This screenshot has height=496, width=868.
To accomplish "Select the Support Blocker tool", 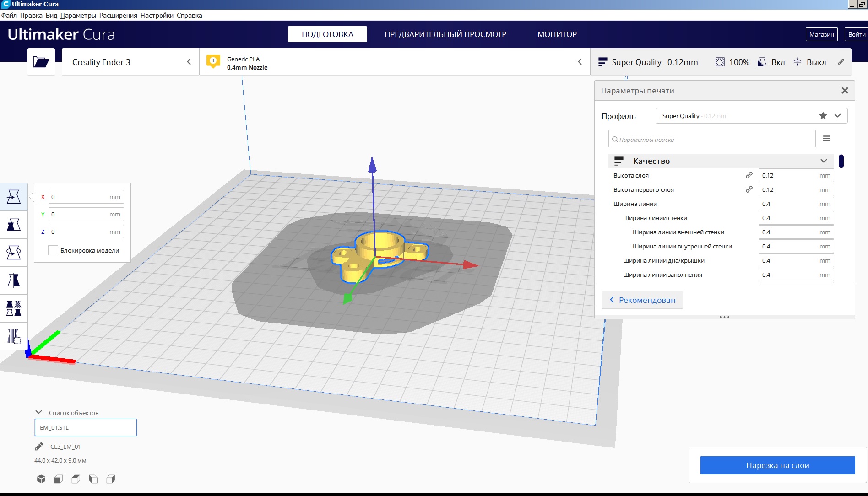I will (14, 336).
